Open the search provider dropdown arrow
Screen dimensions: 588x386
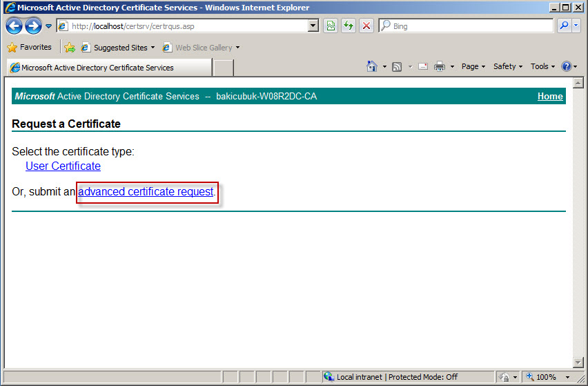click(576, 26)
